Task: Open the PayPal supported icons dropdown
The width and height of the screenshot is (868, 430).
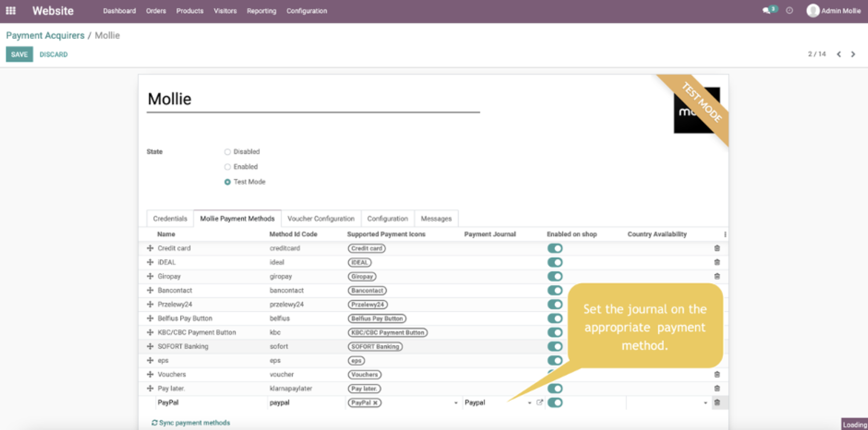Action: coord(456,403)
